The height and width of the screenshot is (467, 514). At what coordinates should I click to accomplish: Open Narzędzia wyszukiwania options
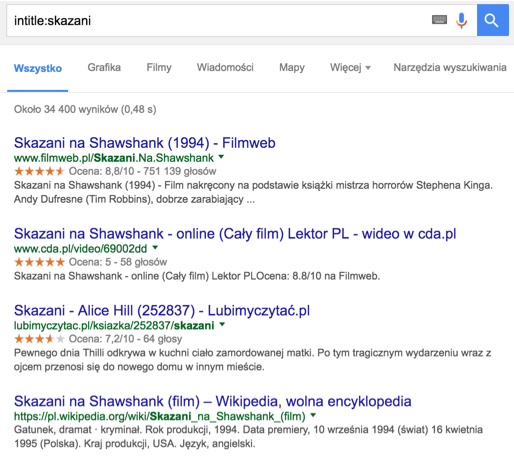pyautogui.click(x=450, y=67)
